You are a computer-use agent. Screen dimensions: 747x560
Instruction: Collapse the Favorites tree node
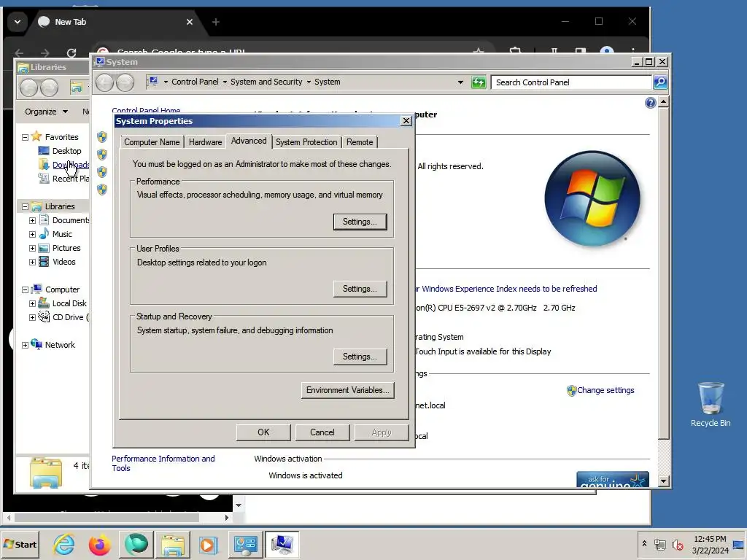point(26,137)
